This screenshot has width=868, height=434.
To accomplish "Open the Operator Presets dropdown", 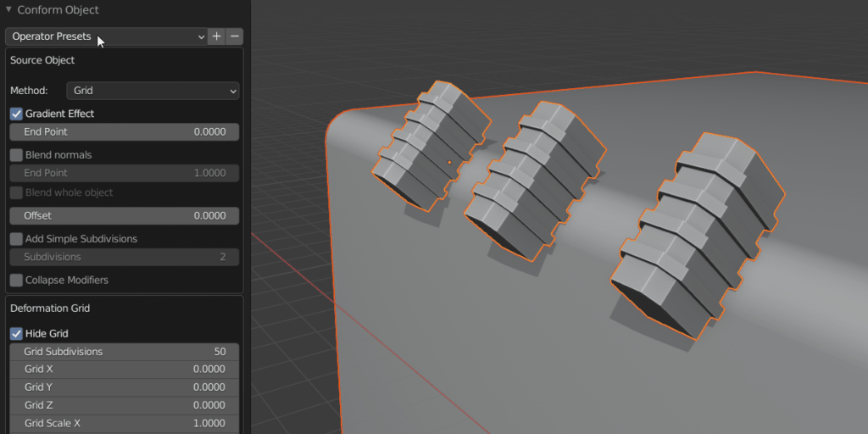I will [107, 36].
